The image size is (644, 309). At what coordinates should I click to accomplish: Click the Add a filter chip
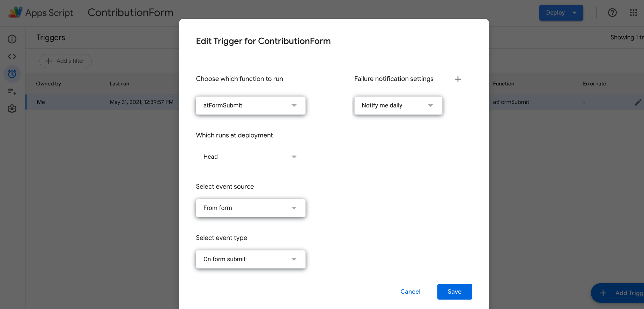[65, 61]
